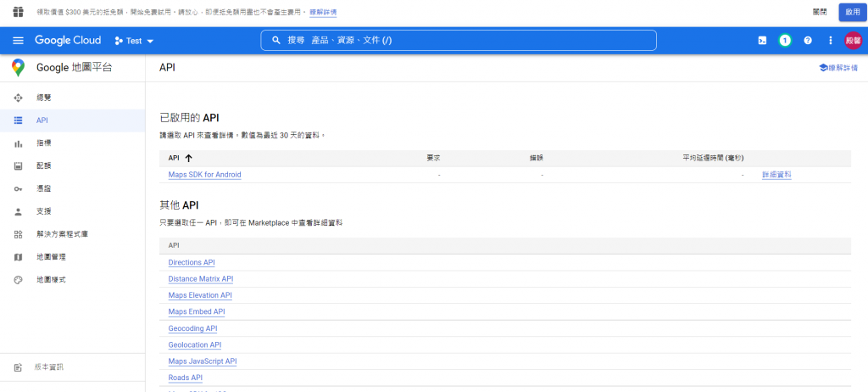Open Maps SDK for Android link
This screenshot has width=868, height=392.
coord(205,175)
